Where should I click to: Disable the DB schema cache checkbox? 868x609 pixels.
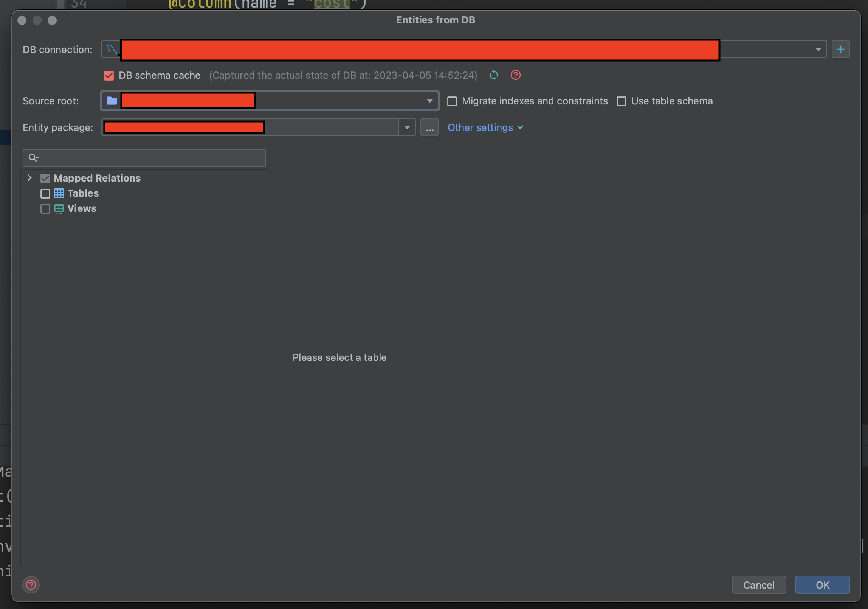click(x=109, y=76)
